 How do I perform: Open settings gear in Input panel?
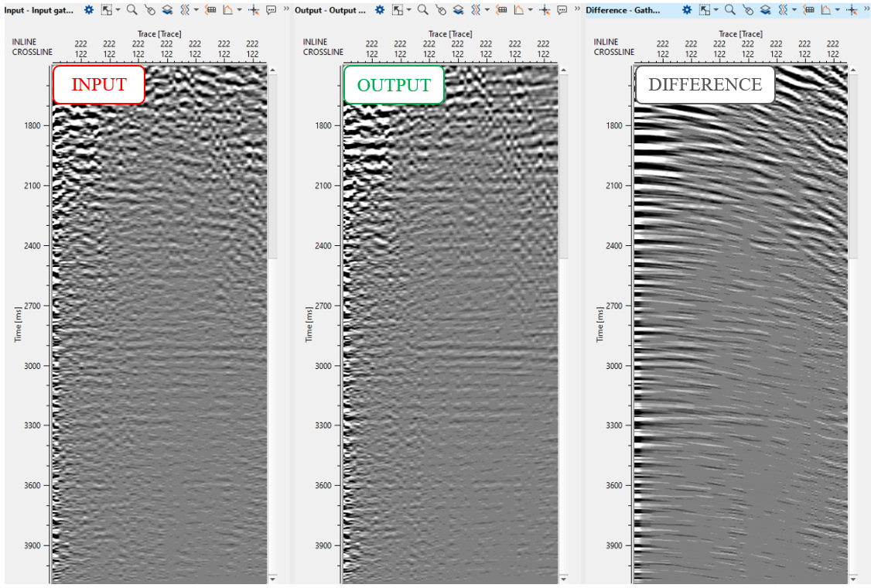tap(89, 10)
